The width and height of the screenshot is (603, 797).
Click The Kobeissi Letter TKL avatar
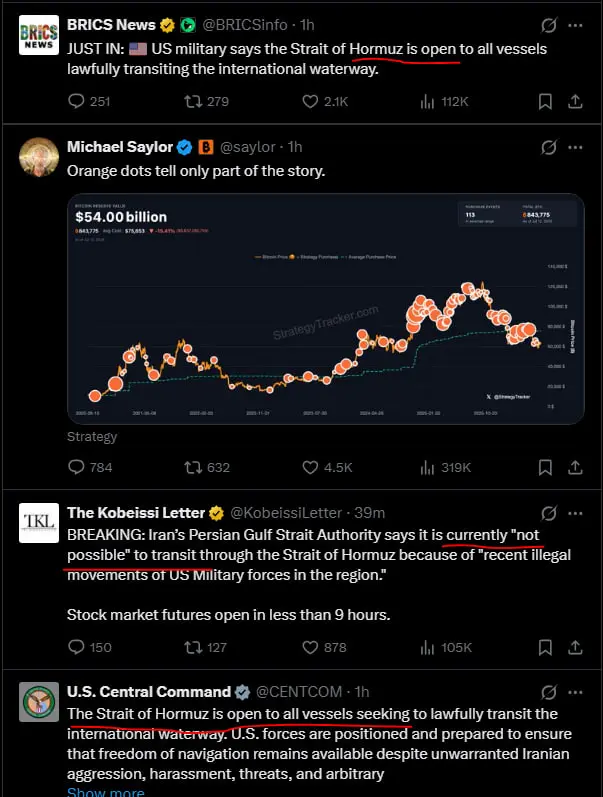[x=39, y=523]
